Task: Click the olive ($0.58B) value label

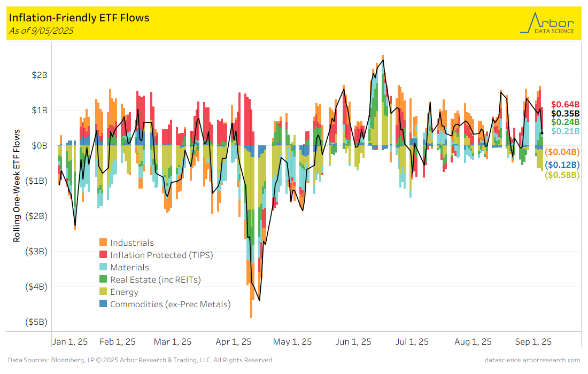Action: coord(562,175)
